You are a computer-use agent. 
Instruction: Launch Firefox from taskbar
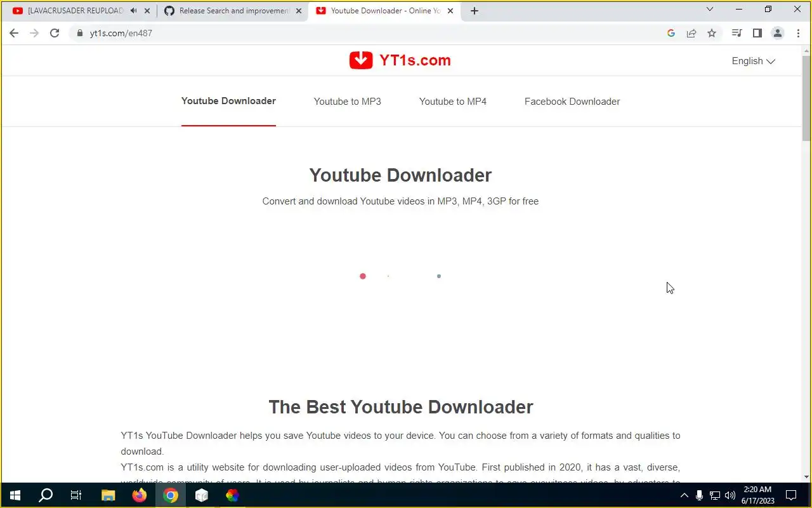coord(140,495)
